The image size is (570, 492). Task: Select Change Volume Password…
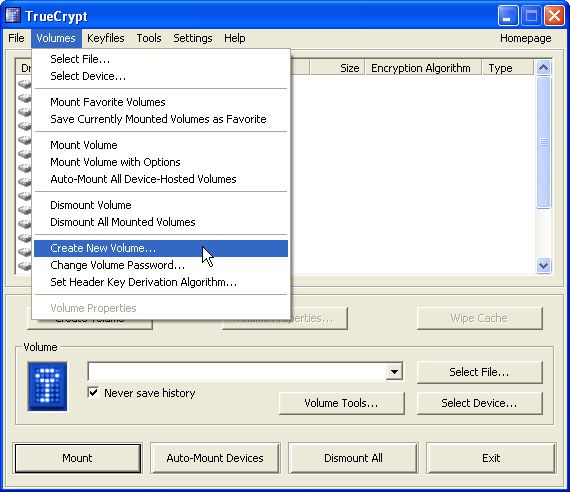click(x=161, y=265)
